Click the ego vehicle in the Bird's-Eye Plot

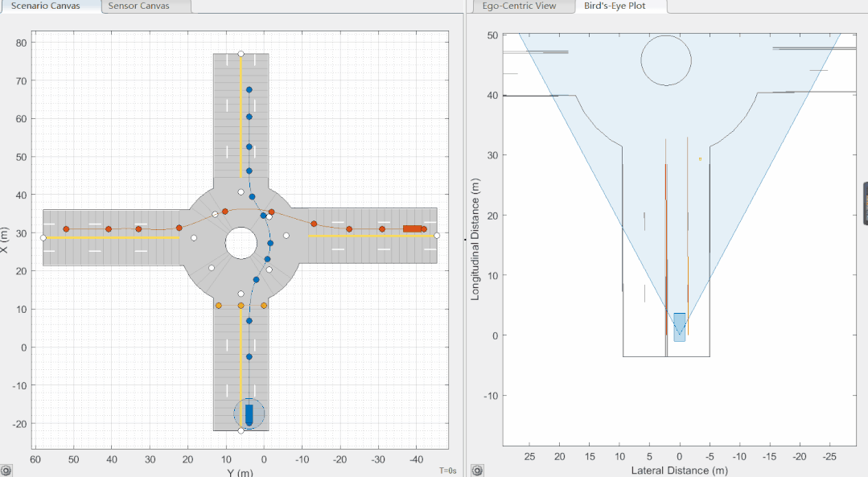pyautogui.click(x=680, y=327)
